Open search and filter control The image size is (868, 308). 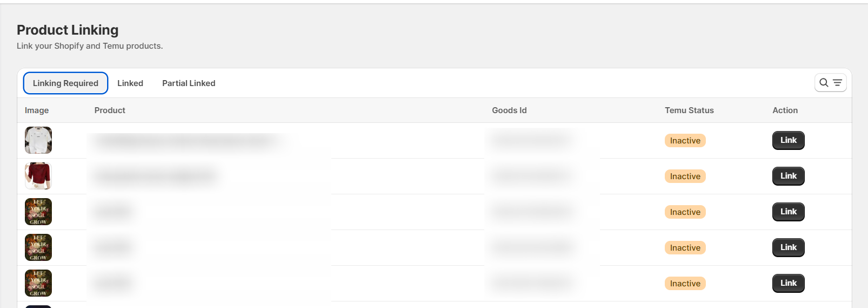pos(830,83)
